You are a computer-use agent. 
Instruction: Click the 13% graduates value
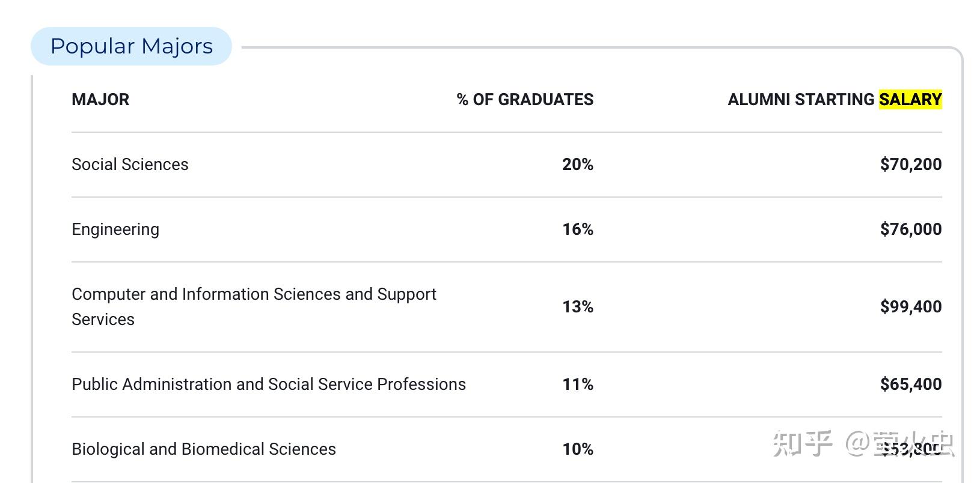click(577, 306)
